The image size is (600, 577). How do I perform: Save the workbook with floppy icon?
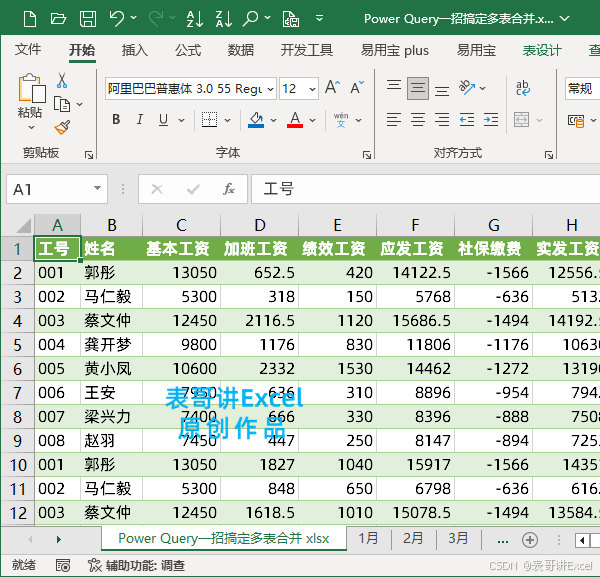(88, 19)
